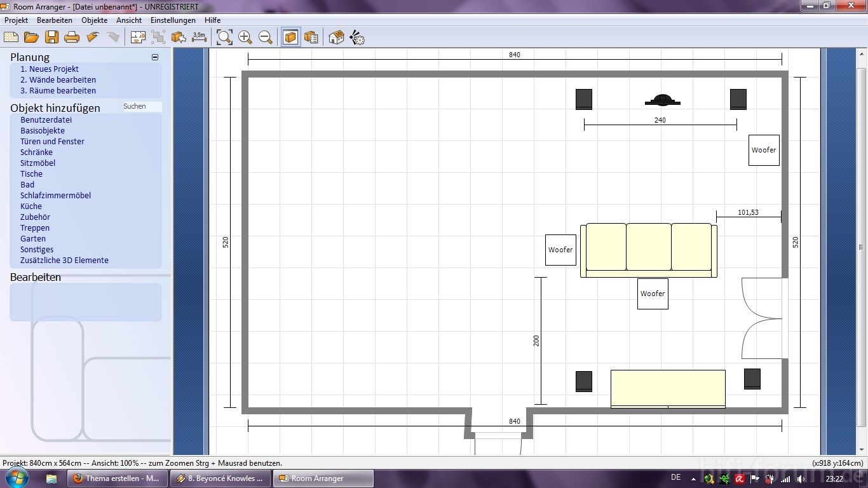The width and height of the screenshot is (868, 488).
Task: Show hidden tray icons arrow
Action: tap(693, 478)
